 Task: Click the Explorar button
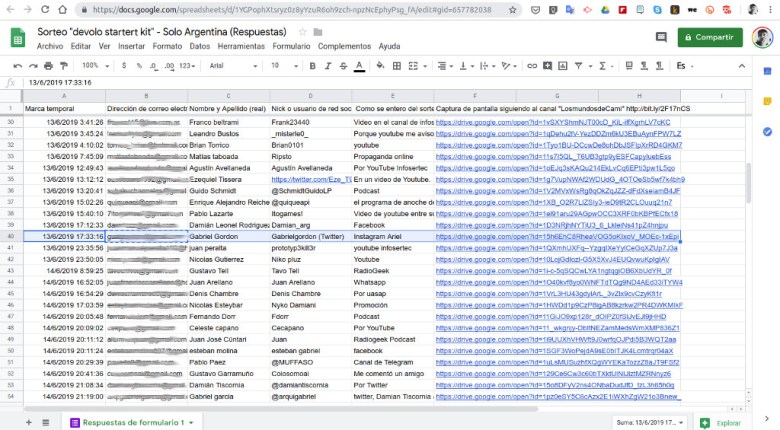720,422
